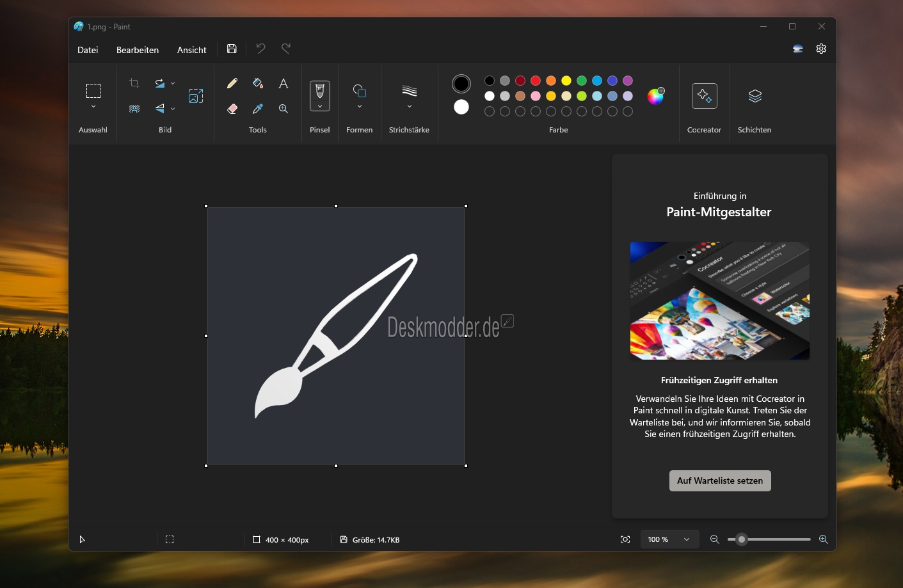Image resolution: width=903 pixels, height=588 pixels.
Task: Open the Edit colors rainbow wheel
Action: 656,96
